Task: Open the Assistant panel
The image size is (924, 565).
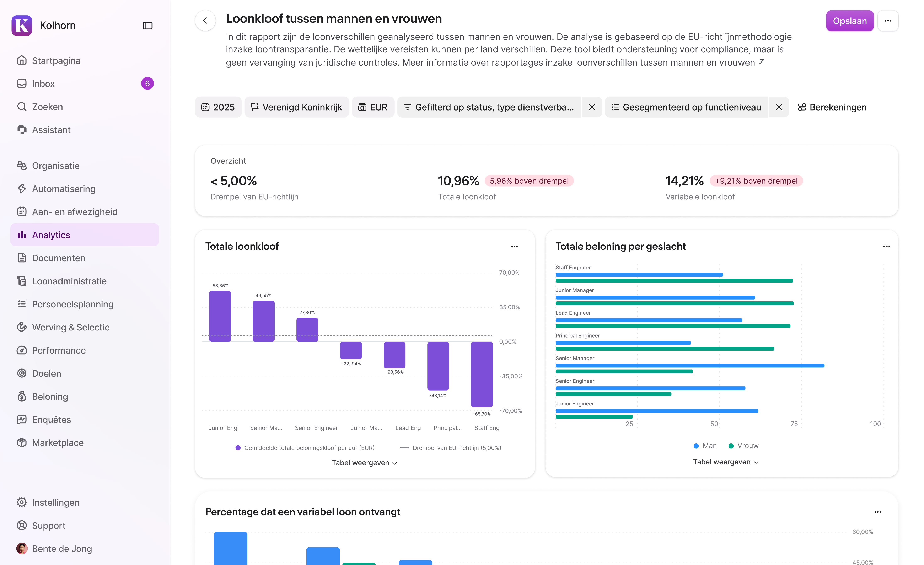Action: coord(51,130)
